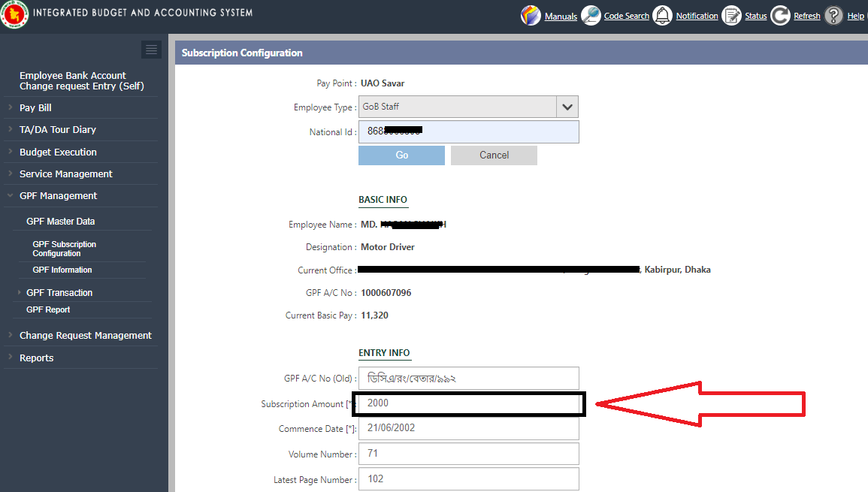Click the Subscription Amount field
Screen dimensions: 868x492
pyautogui.click(x=469, y=403)
